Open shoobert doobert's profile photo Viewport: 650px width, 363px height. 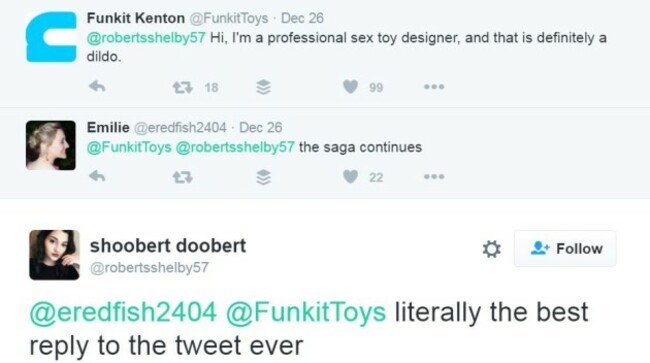click(x=54, y=255)
